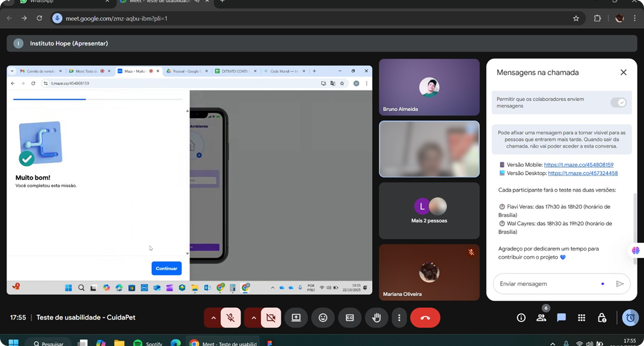This screenshot has height=346, width=644.
Task: Show the participants list icon
Action: pyautogui.click(x=541, y=318)
